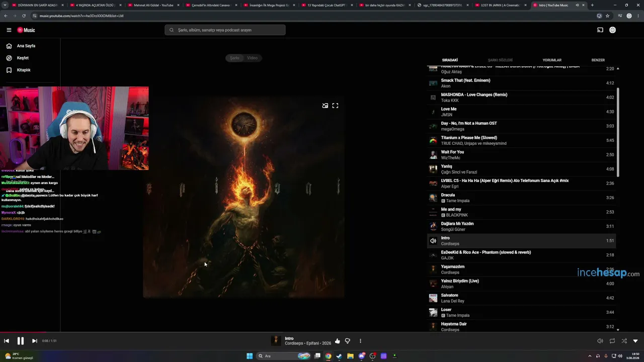
Task: Open the account avatar menu
Action: click(x=612, y=30)
